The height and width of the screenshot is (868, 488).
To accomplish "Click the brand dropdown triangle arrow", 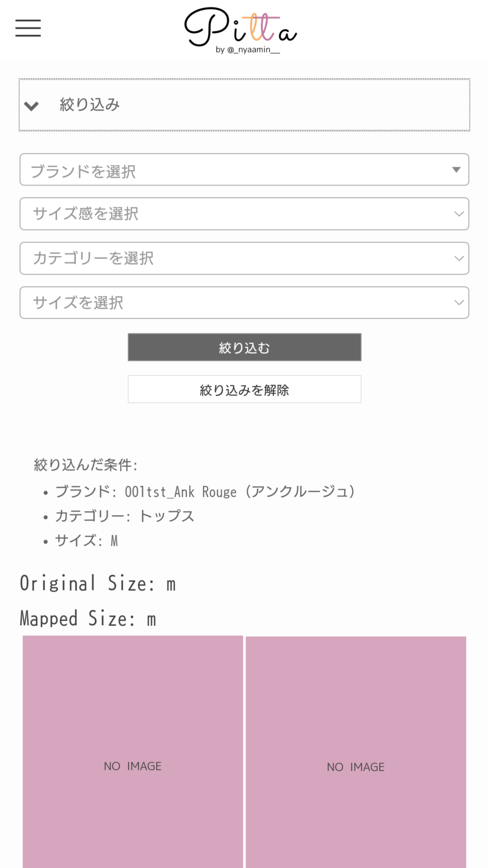I will coord(456,170).
